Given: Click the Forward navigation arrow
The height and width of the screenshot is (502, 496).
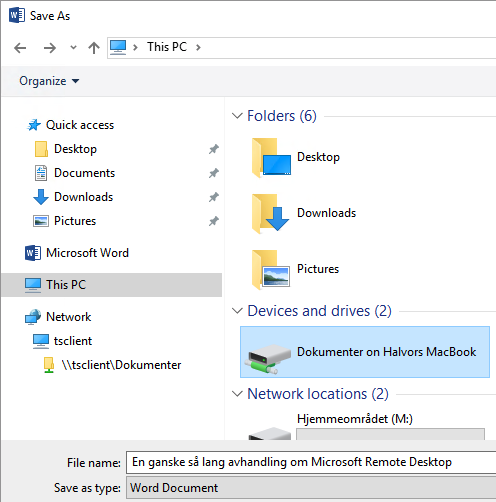Looking at the screenshot, I should [x=50, y=48].
